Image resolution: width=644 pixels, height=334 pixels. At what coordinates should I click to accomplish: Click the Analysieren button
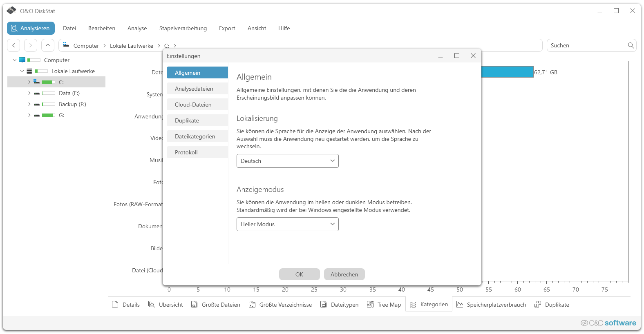point(31,28)
